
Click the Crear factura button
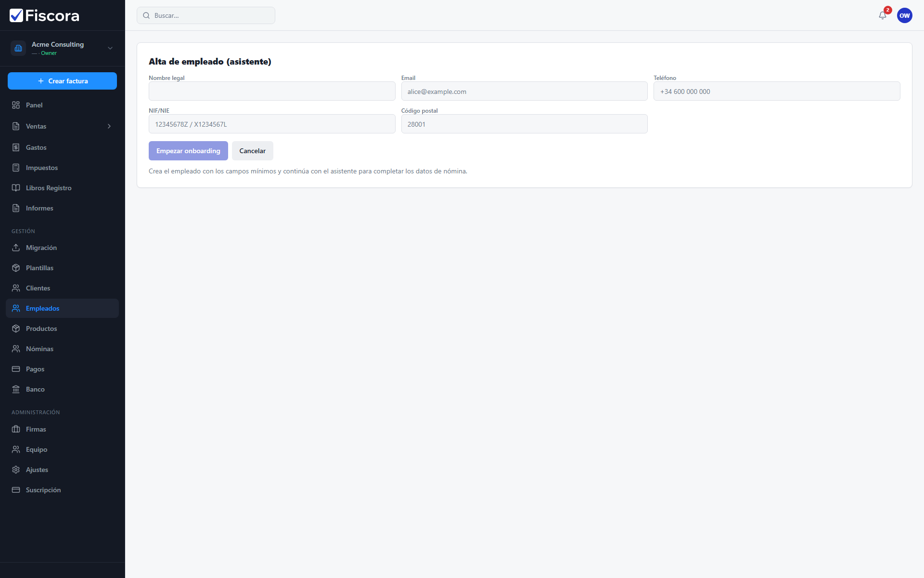pos(62,81)
